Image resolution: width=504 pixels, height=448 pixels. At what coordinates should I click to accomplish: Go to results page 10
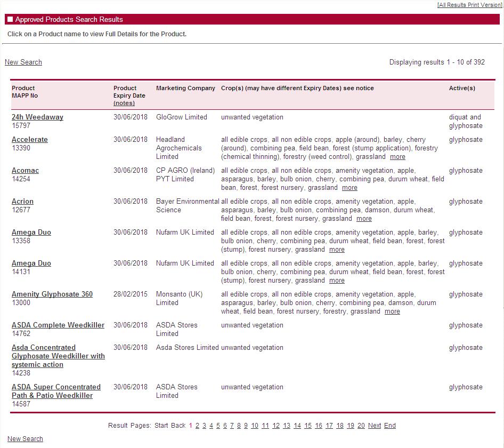tap(255, 426)
